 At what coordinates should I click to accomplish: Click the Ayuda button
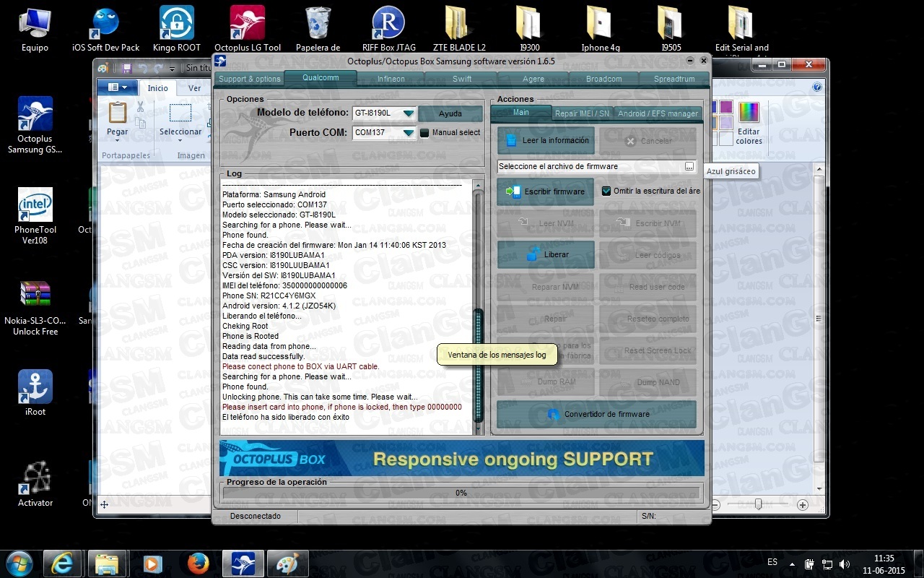(x=450, y=113)
